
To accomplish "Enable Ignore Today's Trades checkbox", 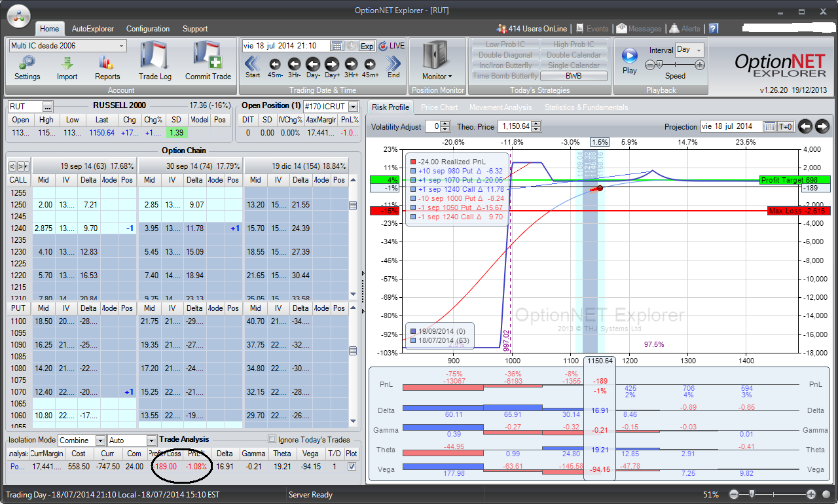I will (272, 439).
